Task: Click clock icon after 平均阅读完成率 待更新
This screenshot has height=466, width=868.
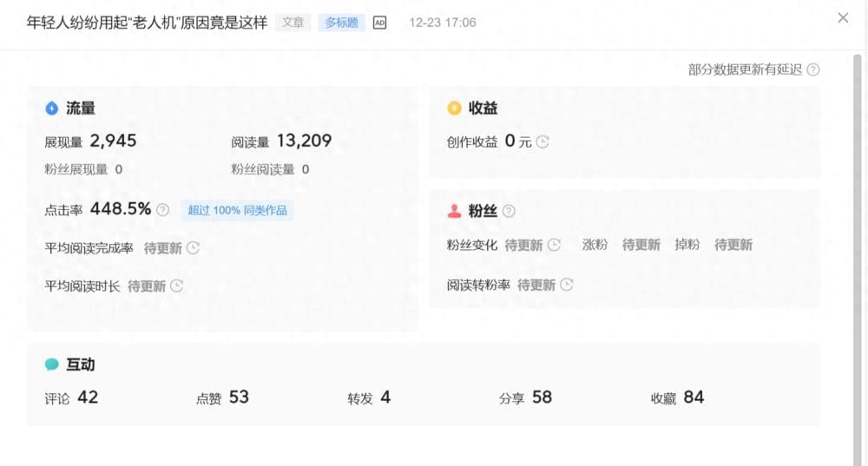Action: coord(193,248)
